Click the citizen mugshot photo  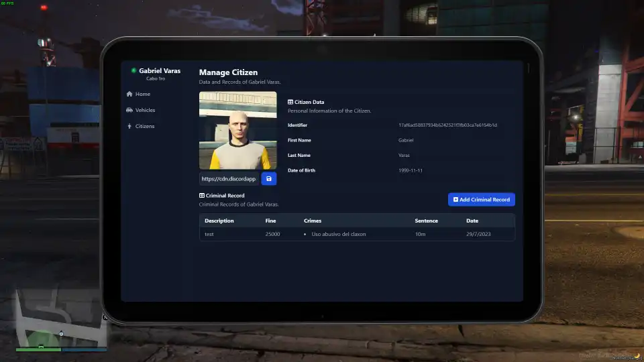(237, 130)
